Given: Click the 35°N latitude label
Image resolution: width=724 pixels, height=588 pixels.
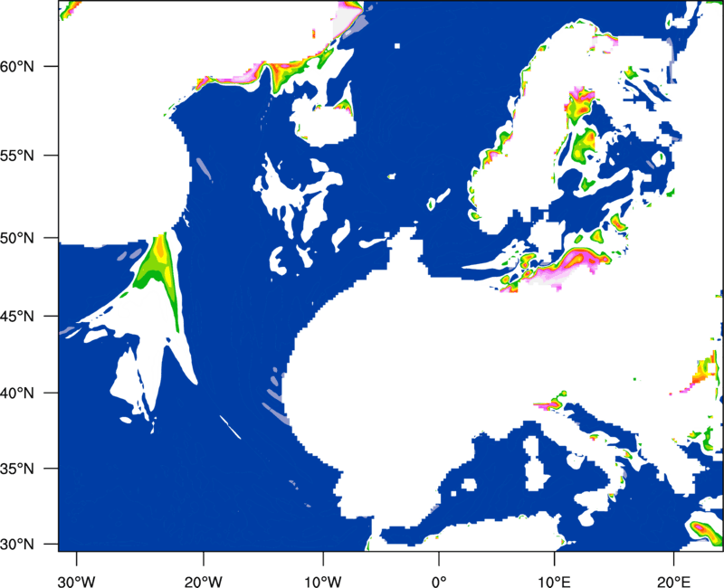Looking at the screenshot, I should coord(17,469).
